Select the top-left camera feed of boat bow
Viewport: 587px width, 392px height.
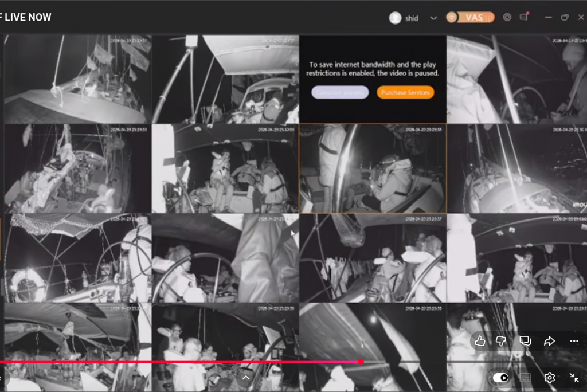pos(77,79)
